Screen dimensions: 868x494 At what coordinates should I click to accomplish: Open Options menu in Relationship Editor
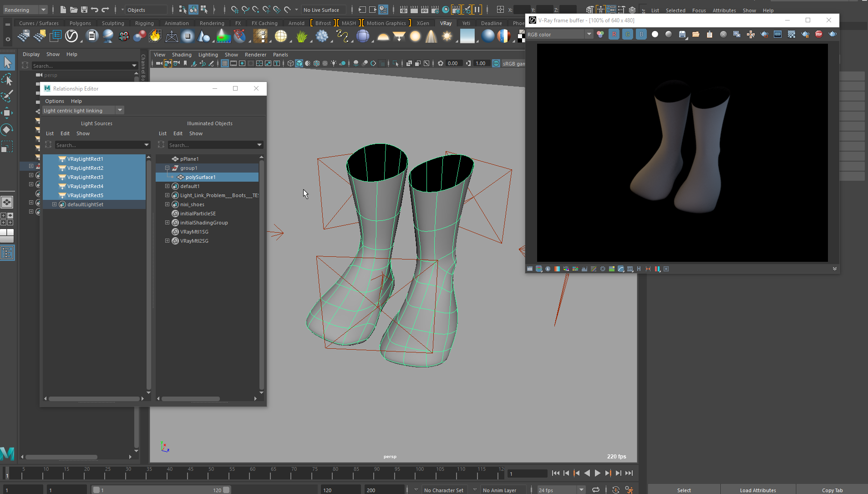click(55, 101)
